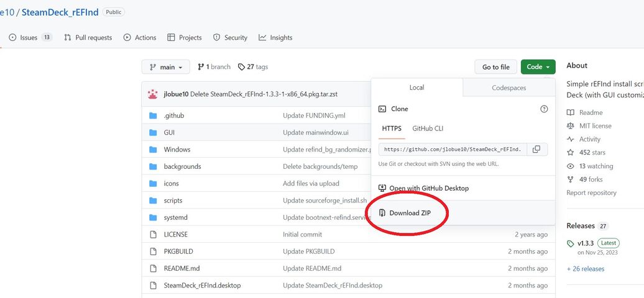Click the jlobue10 author name

176,94
